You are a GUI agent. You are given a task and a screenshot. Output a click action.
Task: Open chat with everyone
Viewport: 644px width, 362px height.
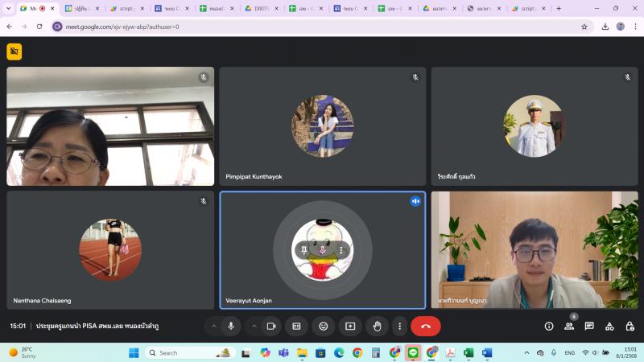(x=589, y=327)
